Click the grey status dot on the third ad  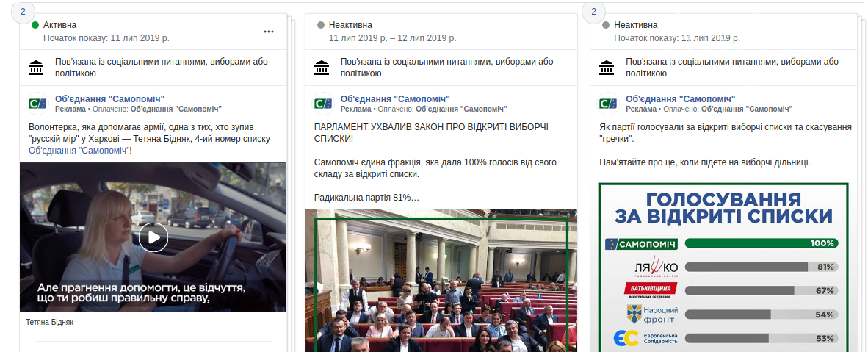[x=606, y=25]
